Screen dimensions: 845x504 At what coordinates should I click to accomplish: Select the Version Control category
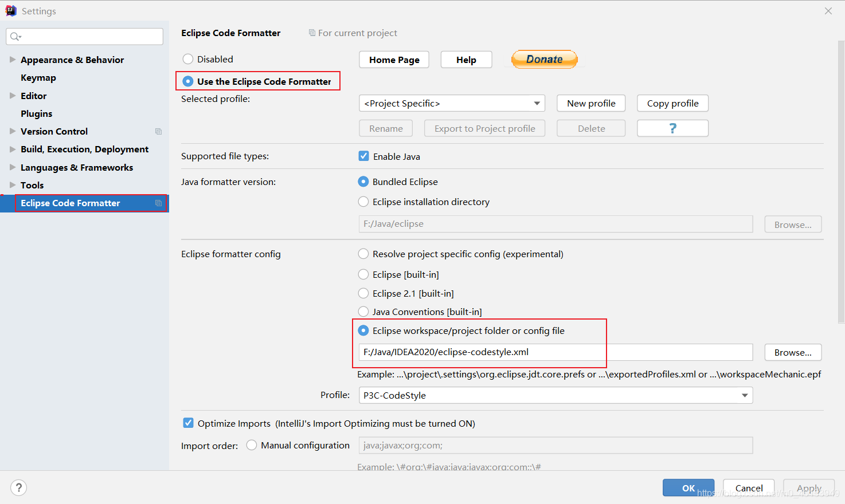(x=54, y=131)
